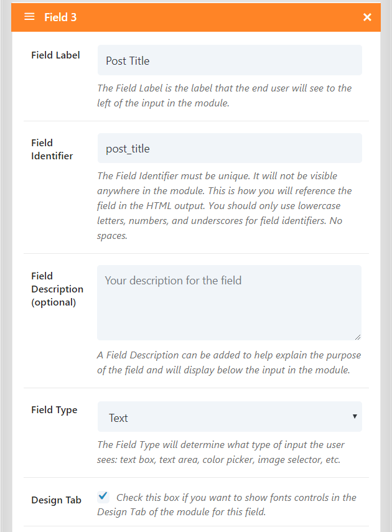Viewport: 392px width, 532px height.
Task: Close the Field 3 panel with the X
Action: tap(367, 17)
